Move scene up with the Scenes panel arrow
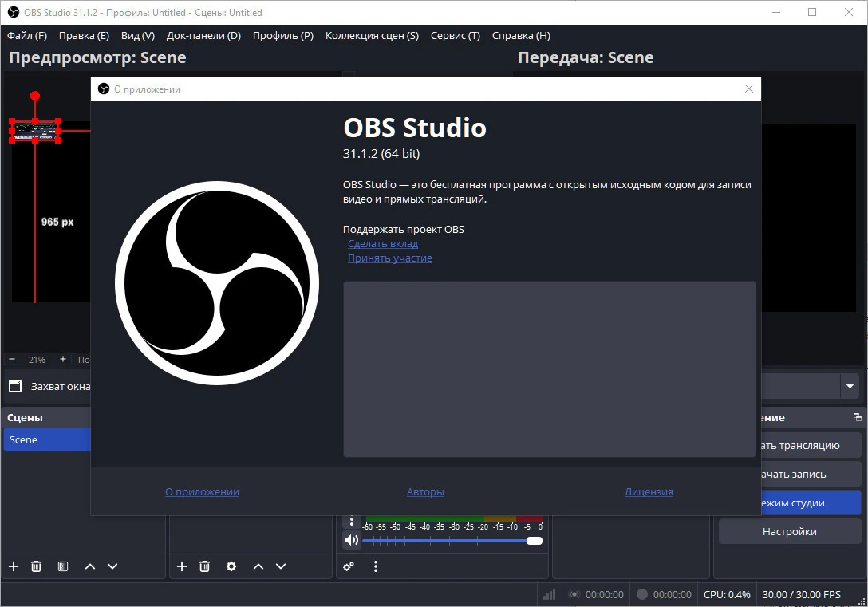The width and height of the screenshot is (868, 607). [89, 566]
